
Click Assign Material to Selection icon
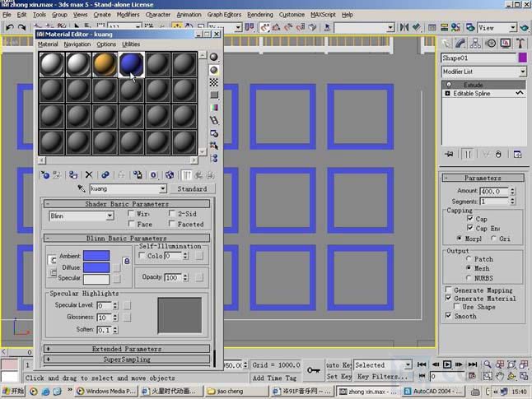tap(73, 175)
